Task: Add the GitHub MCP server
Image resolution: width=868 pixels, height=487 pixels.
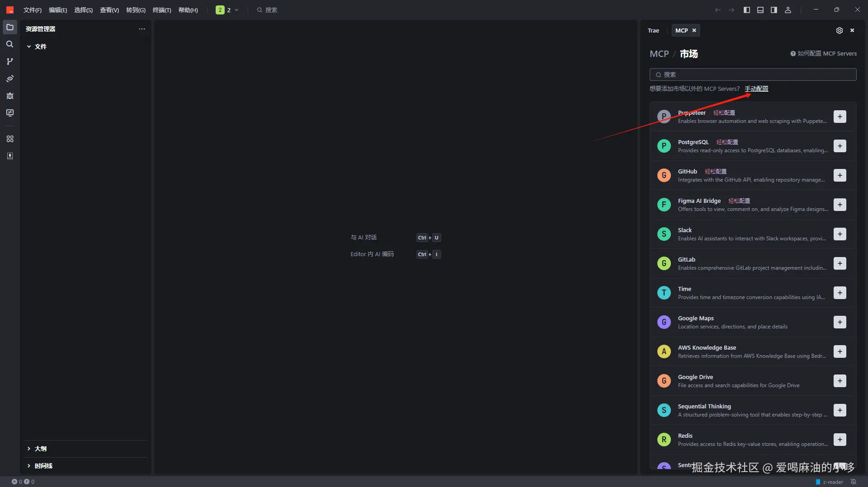Action: [840, 175]
